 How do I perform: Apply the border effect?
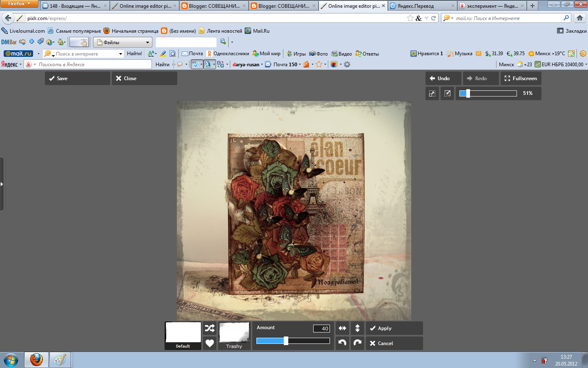coord(394,328)
